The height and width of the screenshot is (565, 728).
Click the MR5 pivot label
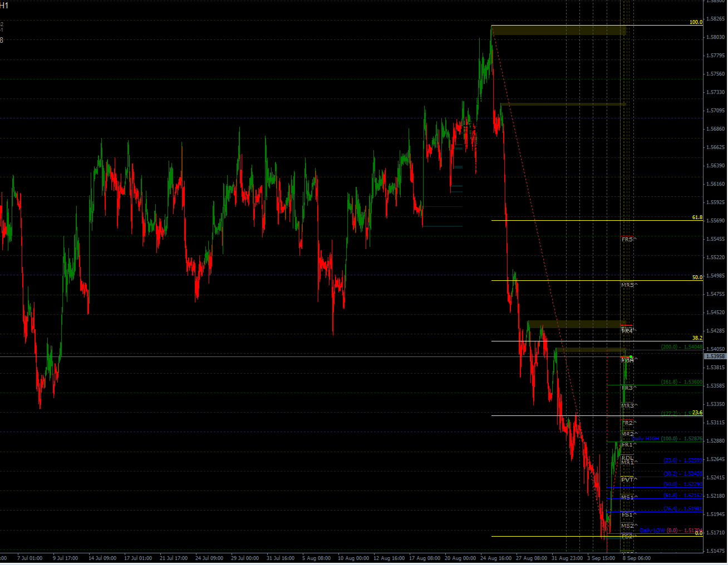629,285
